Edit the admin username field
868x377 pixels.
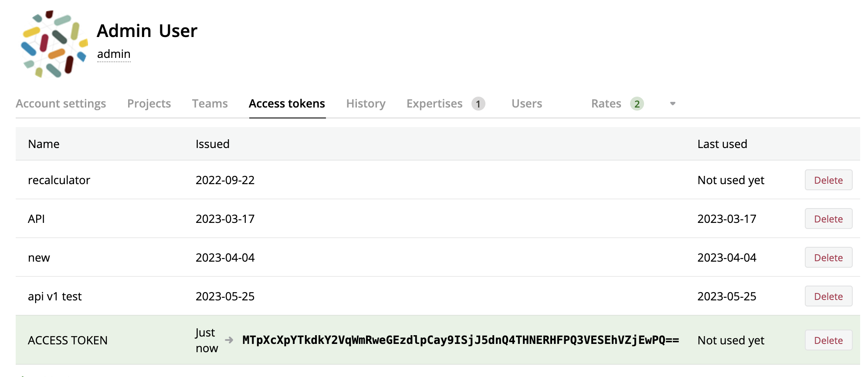(113, 54)
